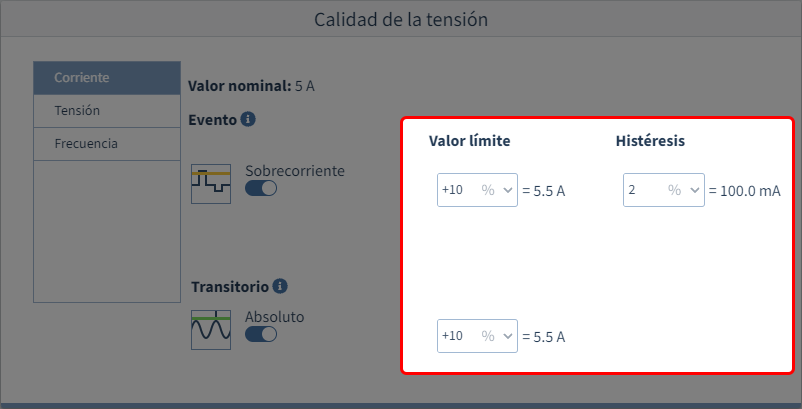Expand the Histéresis percent unit dropdown

point(685,190)
